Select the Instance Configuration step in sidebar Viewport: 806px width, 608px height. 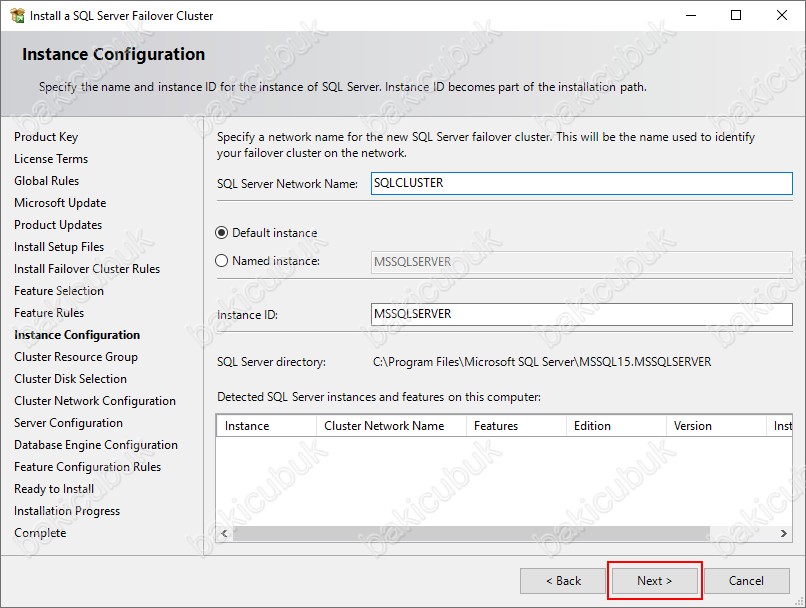(77, 335)
